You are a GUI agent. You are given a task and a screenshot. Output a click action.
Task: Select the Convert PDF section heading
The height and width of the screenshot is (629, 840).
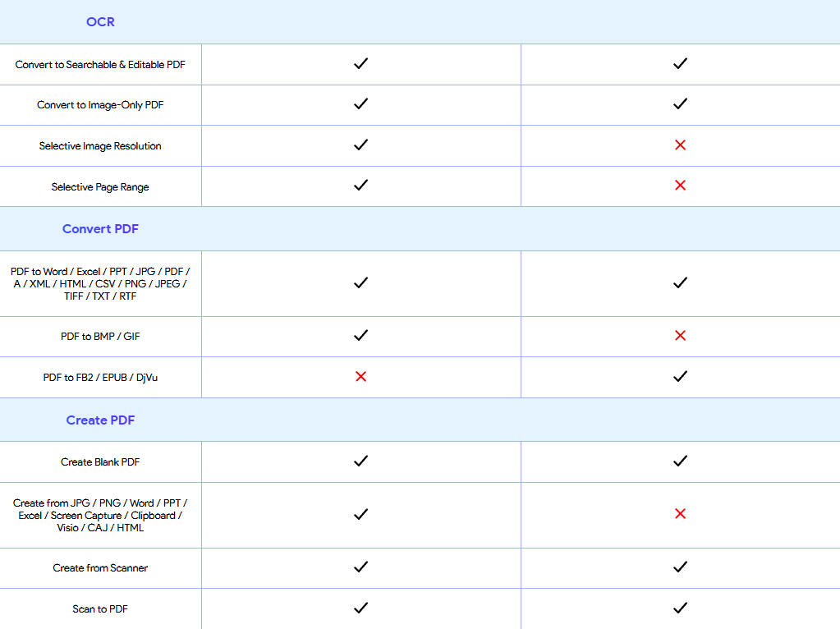[100, 229]
